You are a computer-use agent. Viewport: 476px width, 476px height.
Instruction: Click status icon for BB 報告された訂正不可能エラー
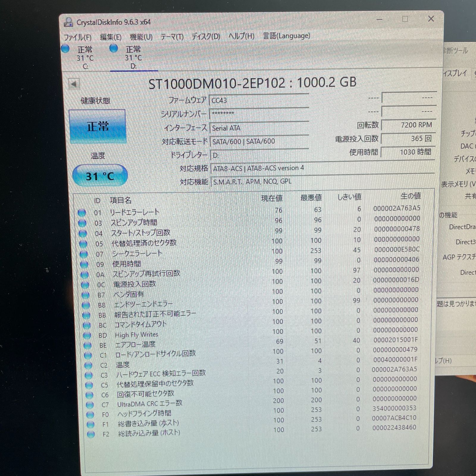click(x=86, y=315)
